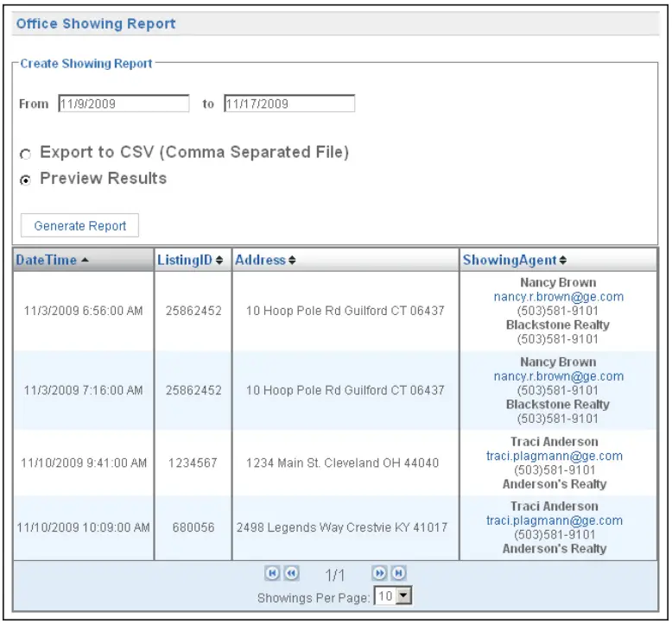Click the Generate Report button
This screenshot has width=672, height=624.
coord(79,225)
